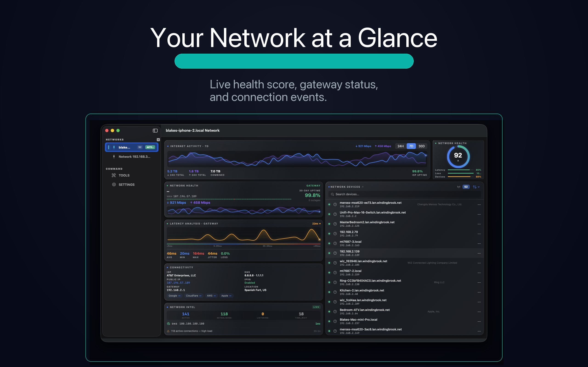This screenshot has width=588, height=367.
Task: Click the warning icon next to high load message
Action: pyautogui.click(x=168, y=331)
